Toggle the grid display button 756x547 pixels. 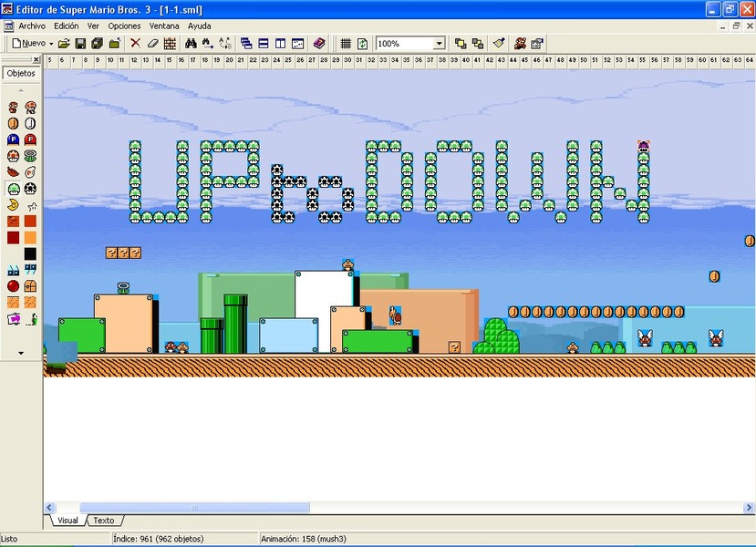pyautogui.click(x=346, y=43)
